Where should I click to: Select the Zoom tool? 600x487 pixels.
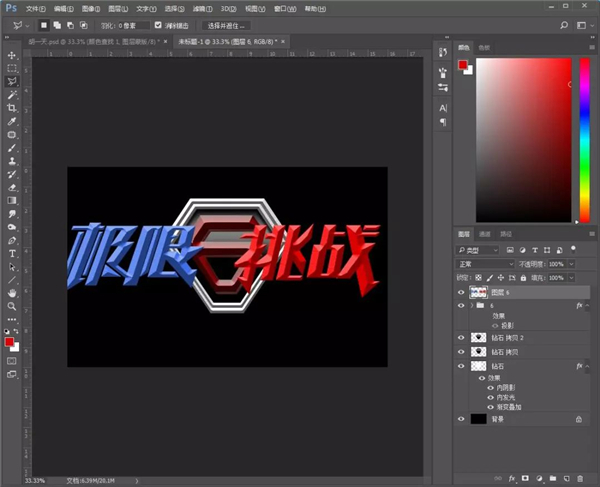pos(12,306)
